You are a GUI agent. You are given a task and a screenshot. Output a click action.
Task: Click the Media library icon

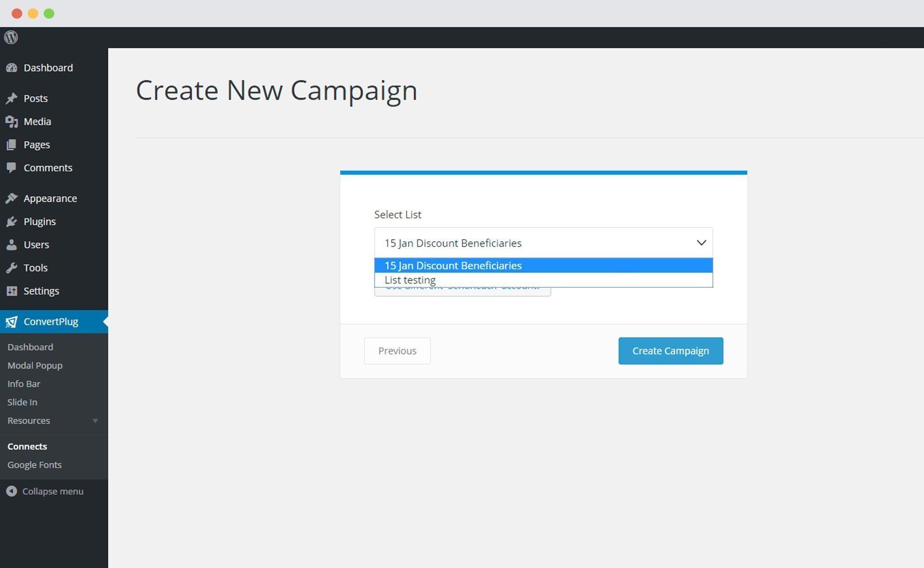[12, 121]
